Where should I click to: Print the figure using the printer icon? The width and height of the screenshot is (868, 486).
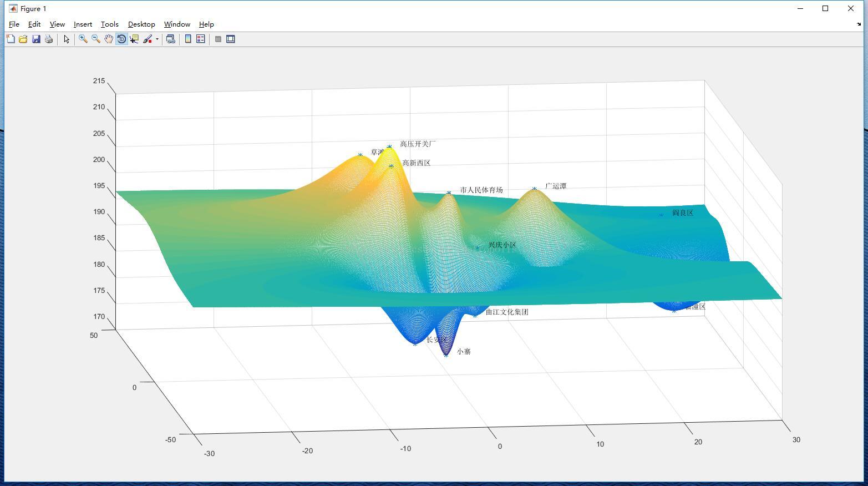pyautogui.click(x=49, y=39)
